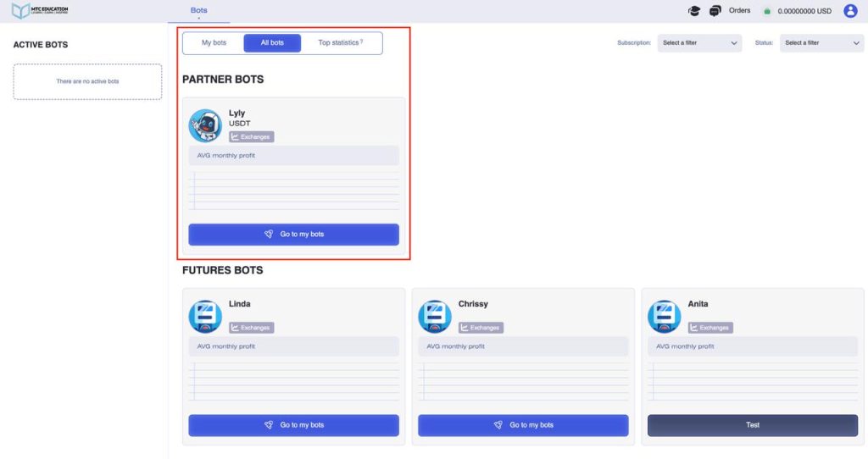The height and width of the screenshot is (459, 868).
Task: Go to Orders in top bar
Action: (x=739, y=11)
